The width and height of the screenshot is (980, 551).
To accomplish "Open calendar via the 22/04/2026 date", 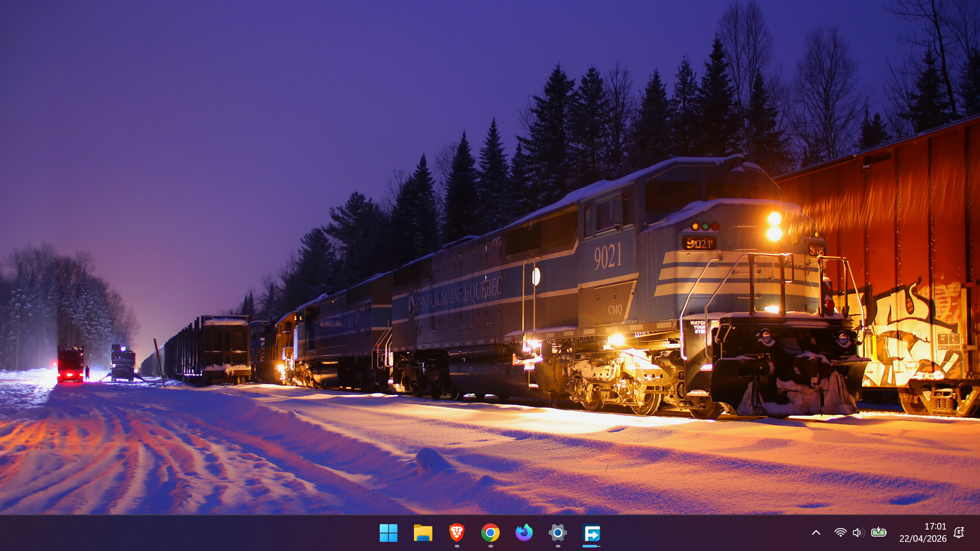I will pos(923,539).
